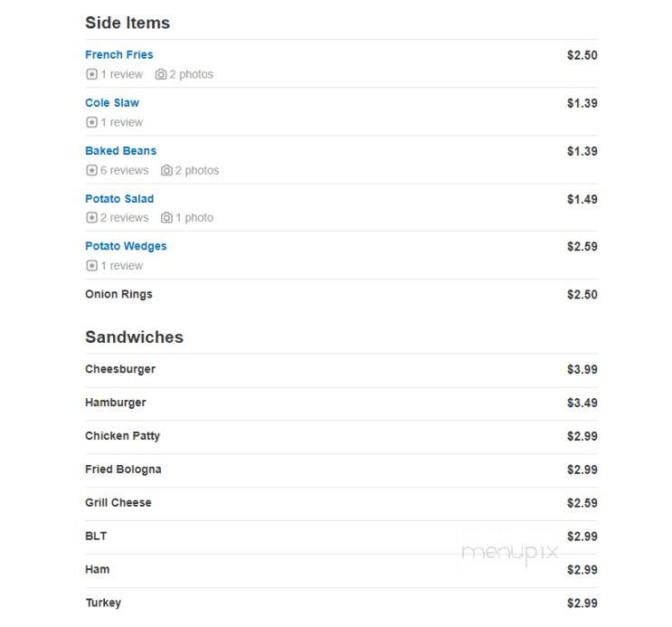Image resolution: width=672 pixels, height=627 pixels.
Task: Click the review star icon under Potato Wedges
Action: coord(91,265)
